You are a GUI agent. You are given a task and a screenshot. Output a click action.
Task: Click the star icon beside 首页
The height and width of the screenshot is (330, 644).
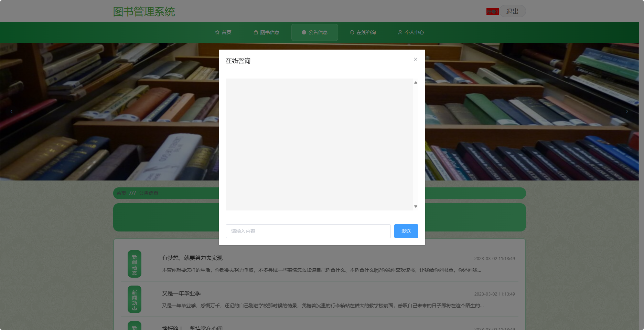217,32
